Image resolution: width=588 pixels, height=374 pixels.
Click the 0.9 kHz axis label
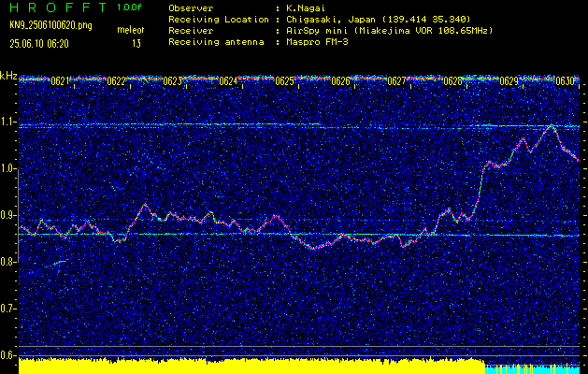(x=8, y=215)
